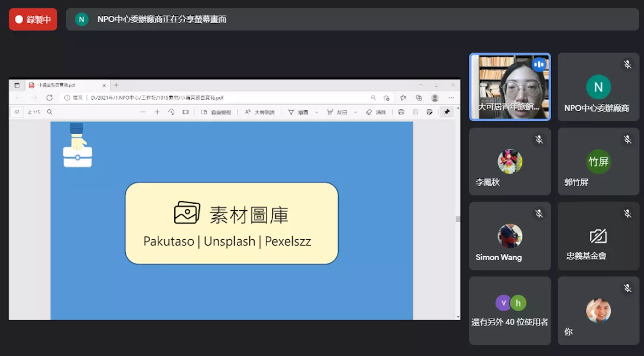Click the PDF scrollbar up arrow
Screen dimensions: 644x356
pyautogui.click(x=458, y=108)
